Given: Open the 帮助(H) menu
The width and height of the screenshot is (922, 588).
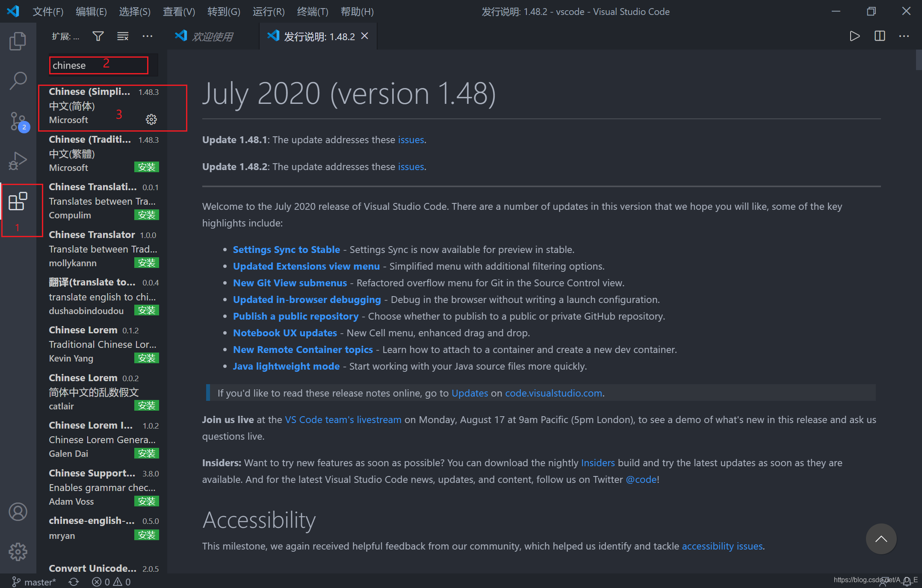Looking at the screenshot, I should click(357, 12).
